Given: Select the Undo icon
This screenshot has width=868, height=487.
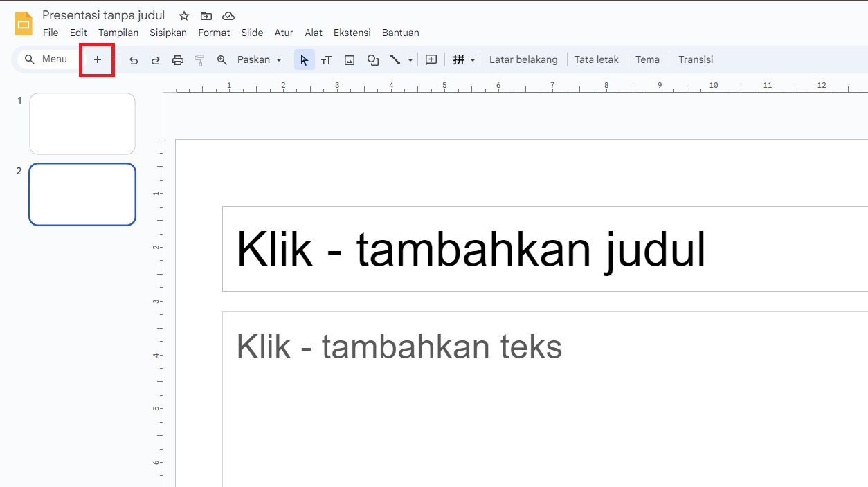Looking at the screenshot, I should click(x=134, y=59).
